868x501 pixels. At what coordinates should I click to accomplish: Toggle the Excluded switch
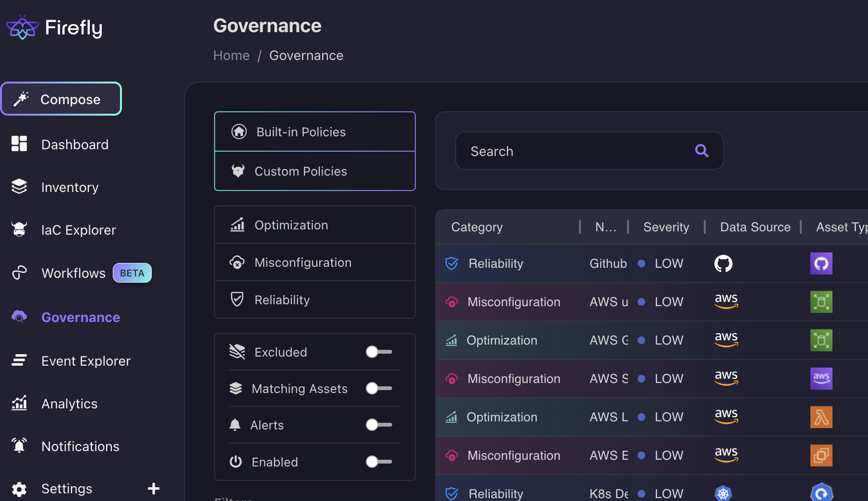[379, 352]
